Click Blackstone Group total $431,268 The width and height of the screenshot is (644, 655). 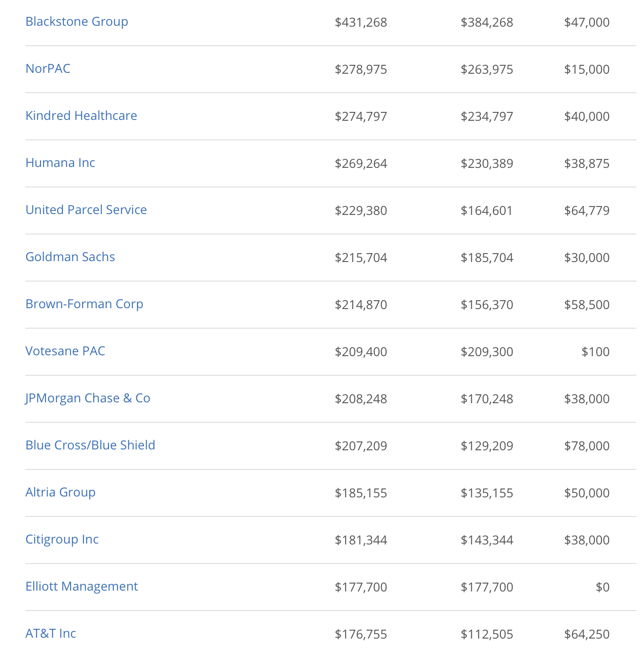361,22
